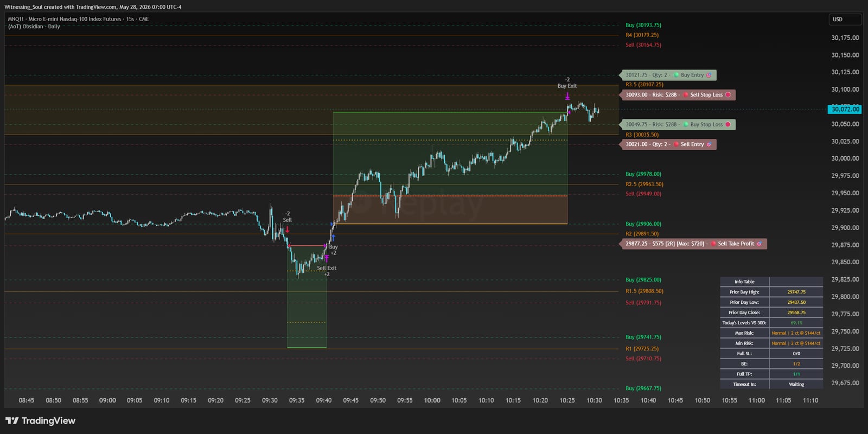Click the Info Table header cell

click(x=744, y=282)
